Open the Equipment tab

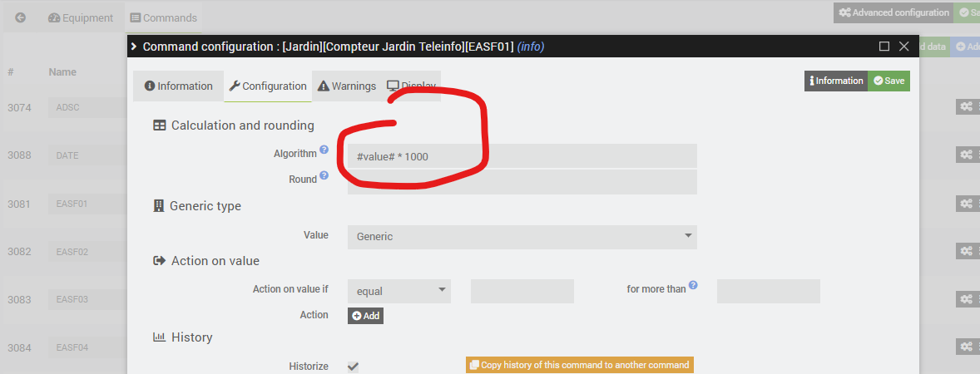coord(81,17)
